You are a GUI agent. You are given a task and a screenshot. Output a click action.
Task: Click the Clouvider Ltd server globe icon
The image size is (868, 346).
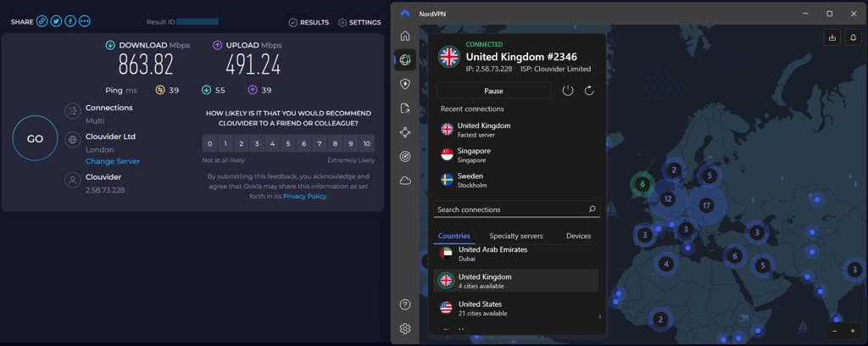72,141
